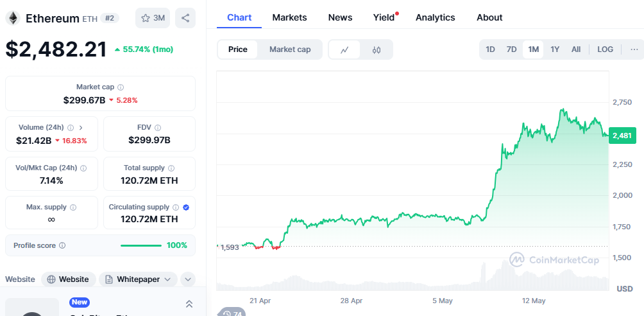Open the Website link
644x316 pixels.
pos(69,279)
